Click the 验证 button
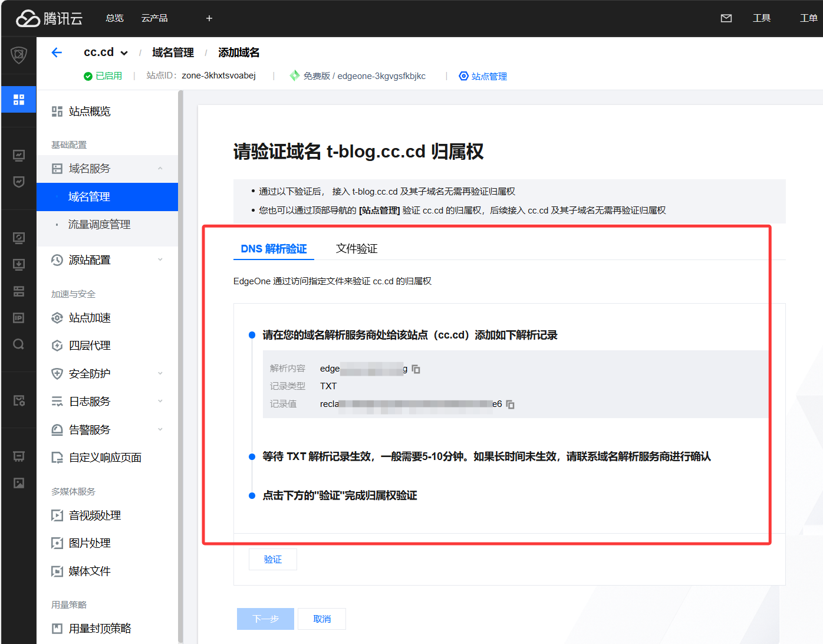 coord(273,560)
